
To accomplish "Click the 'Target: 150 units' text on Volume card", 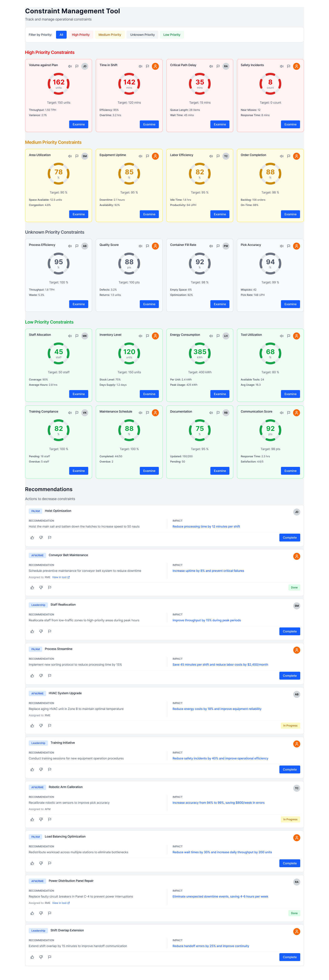I will point(59,103).
